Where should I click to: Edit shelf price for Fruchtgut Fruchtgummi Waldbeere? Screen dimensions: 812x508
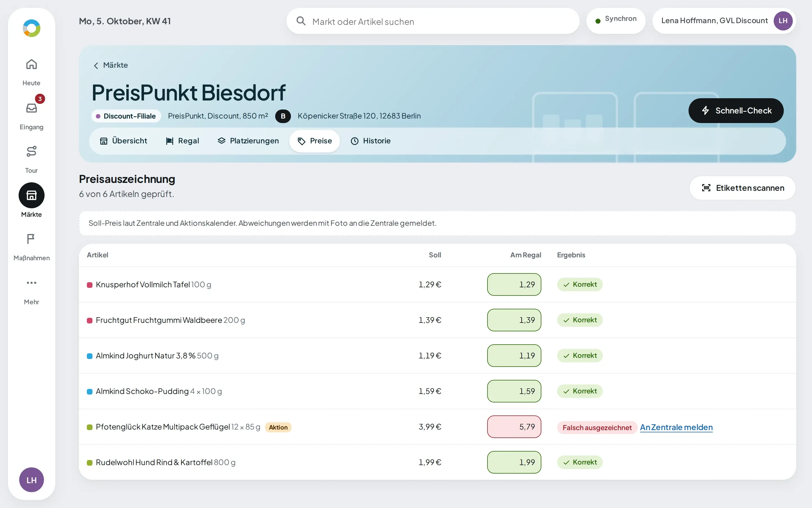coord(514,320)
